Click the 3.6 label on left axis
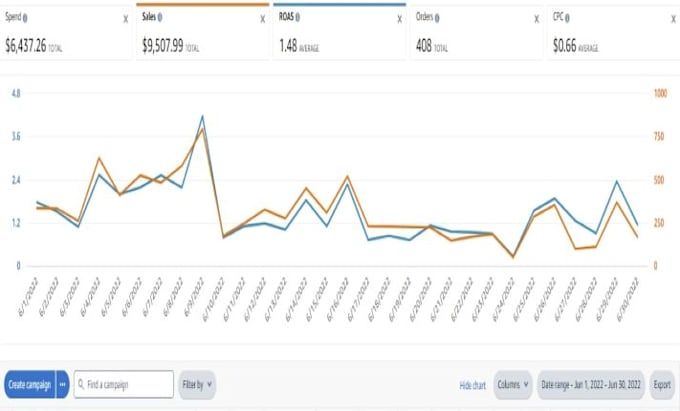The width and height of the screenshot is (680, 411). click(16, 137)
